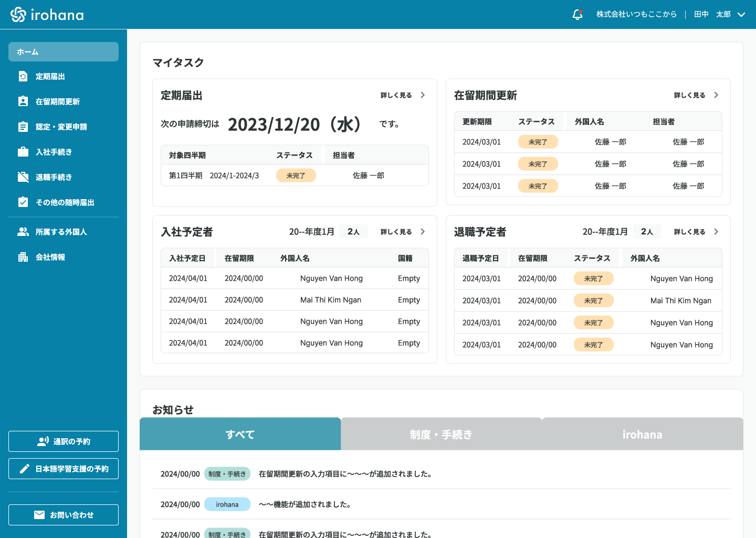The width and height of the screenshot is (756, 538).
Task: Open 詳しく見る chevron in 在留期間更新 card
Action: point(716,95)
